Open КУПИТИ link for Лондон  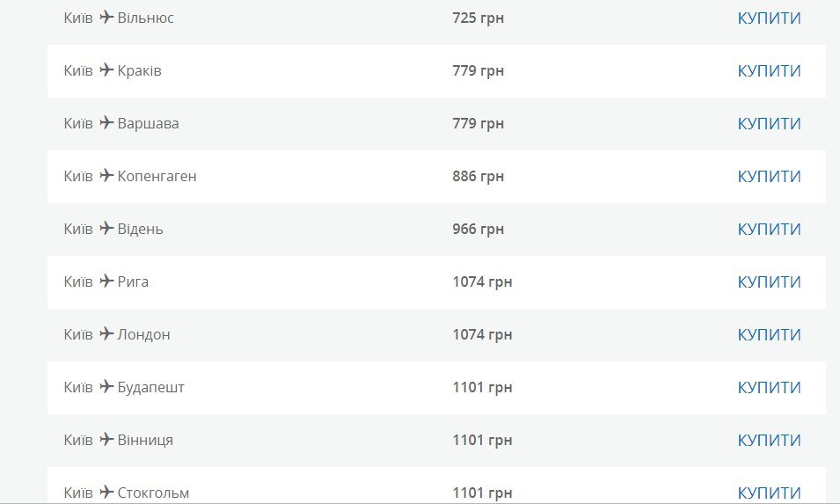pos(769,334)
